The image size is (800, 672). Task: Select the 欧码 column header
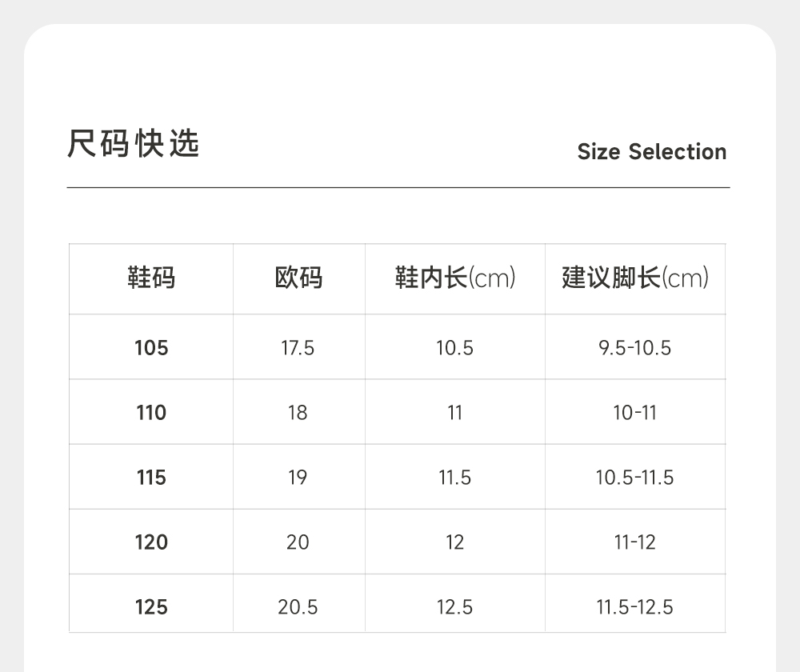[298, 278]
